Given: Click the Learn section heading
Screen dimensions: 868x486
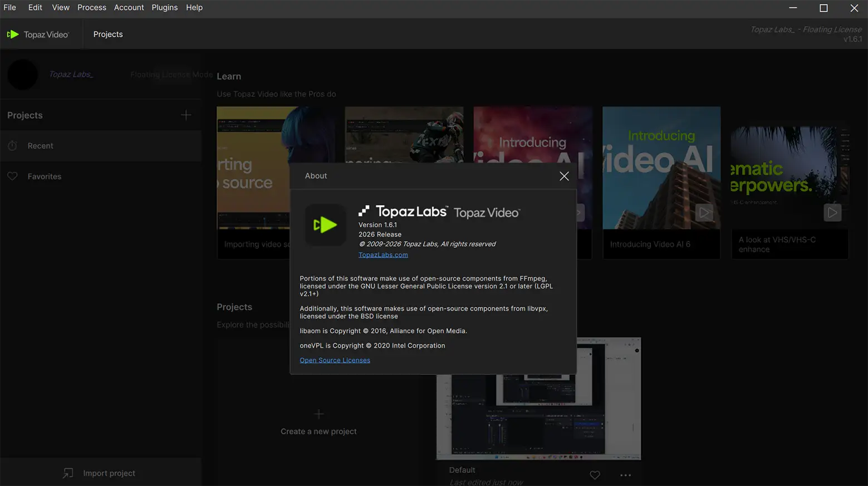Looking at the screenshot, I should point(229,76).
